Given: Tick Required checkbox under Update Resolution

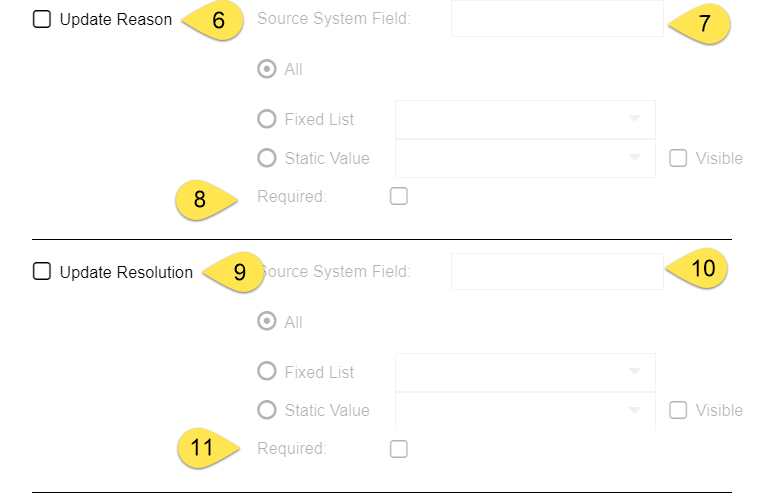Looking at the screenshot, I should pyautogui.click(x=399, y=449).
